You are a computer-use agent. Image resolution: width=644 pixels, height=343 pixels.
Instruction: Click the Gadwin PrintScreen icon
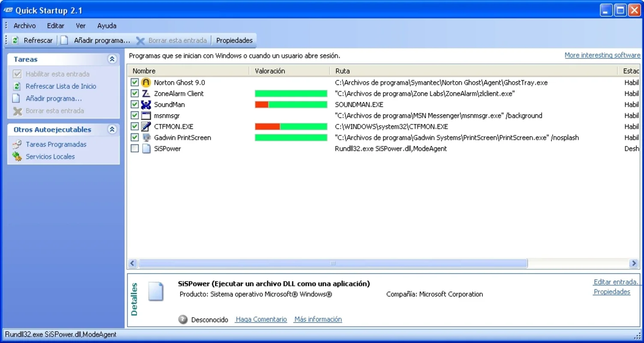tap(146, 138)
